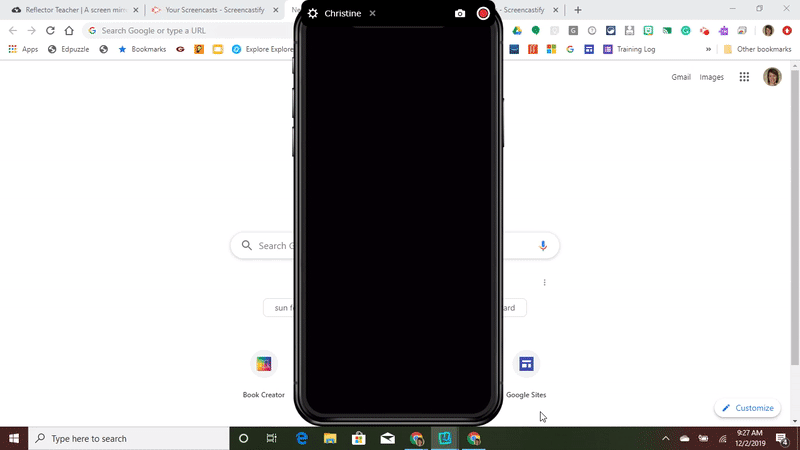Click into the Google search box
The width and height of the screenshot is (800, 450).
394,245
